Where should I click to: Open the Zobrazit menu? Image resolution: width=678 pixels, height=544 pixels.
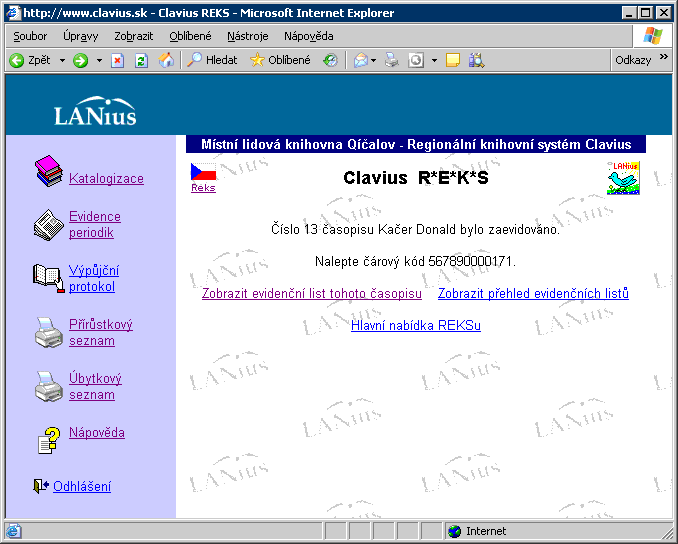[134, 36]
